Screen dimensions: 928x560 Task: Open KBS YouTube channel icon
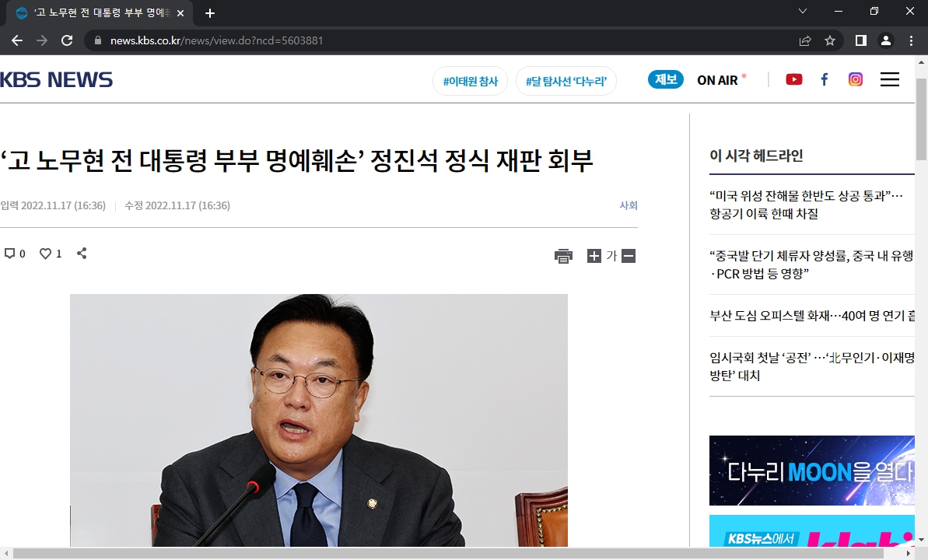(x=793, y=79)
